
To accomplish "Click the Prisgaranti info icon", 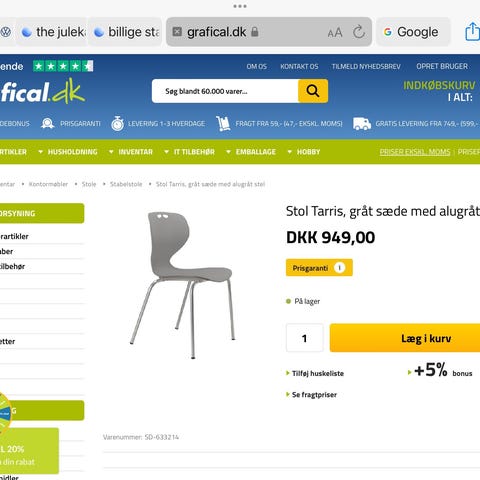I will coord(339,268).
